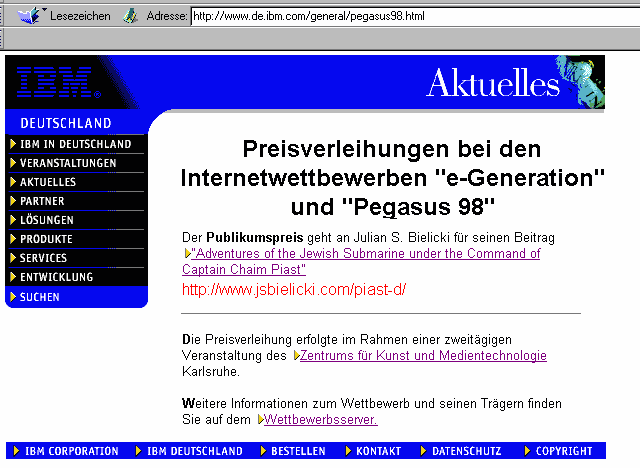Open Kontakt footer link
Screen dimensions: 640x468
(378, 451)
